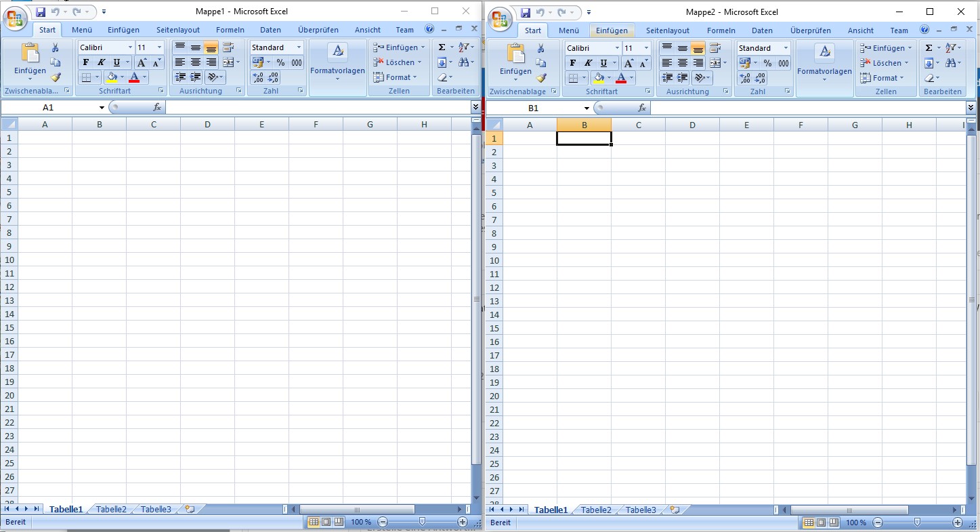The width and height of the screenshot is (980, 532).
Task: Toggle bold F in Mappe2 Schriftart group
Action: pos(573,63)
